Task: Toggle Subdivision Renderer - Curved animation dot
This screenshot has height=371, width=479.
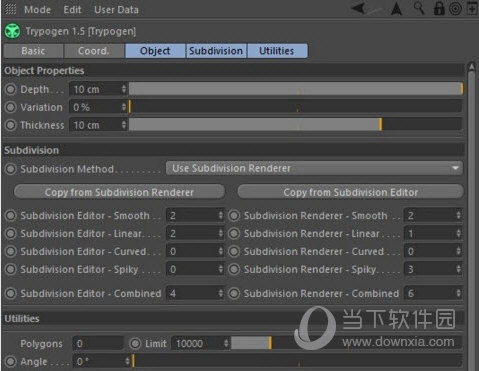Action: [x=234, y=251]
